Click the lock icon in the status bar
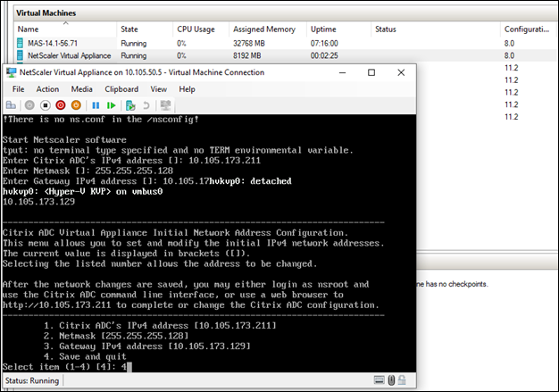 pyautogui.click(x=402, y=380)
